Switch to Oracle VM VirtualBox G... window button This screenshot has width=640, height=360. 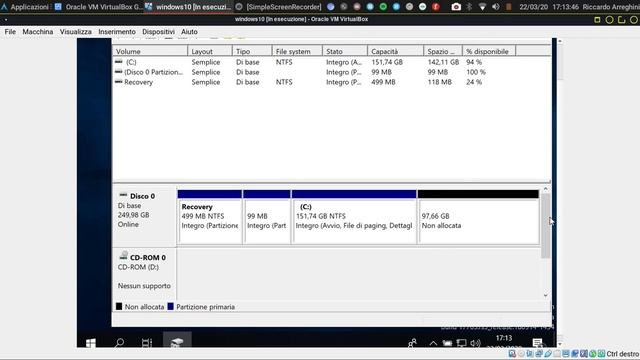click(x=98, y=7)
